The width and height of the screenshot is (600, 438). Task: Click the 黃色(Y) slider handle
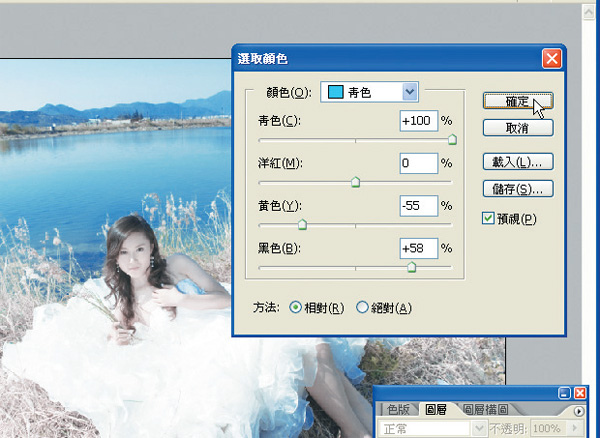click(x=302, y=224)
